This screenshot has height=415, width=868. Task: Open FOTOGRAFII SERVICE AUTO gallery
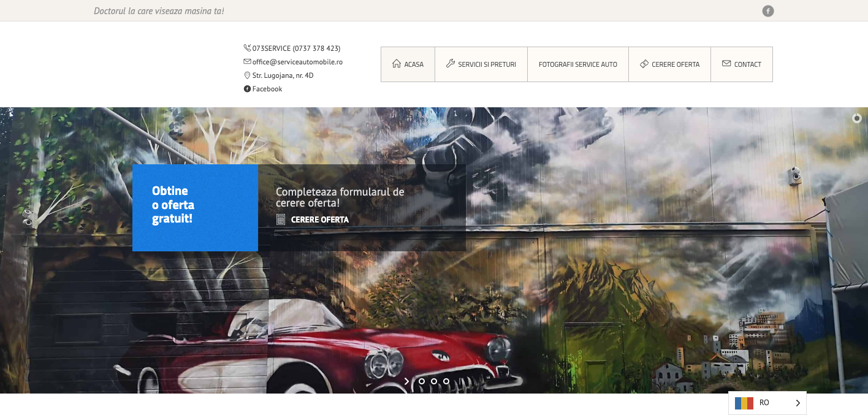(x=578, y=64)
